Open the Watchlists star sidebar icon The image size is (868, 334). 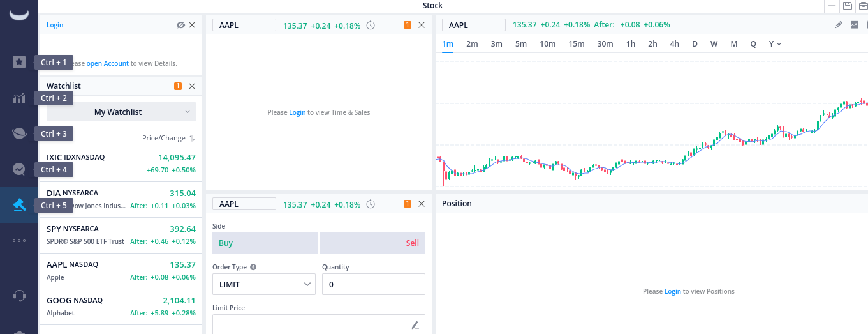(19, 62)
